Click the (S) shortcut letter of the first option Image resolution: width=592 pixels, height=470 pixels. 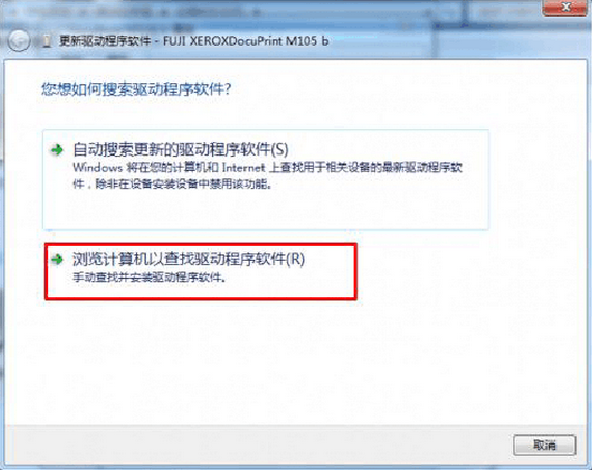point(280,150)
